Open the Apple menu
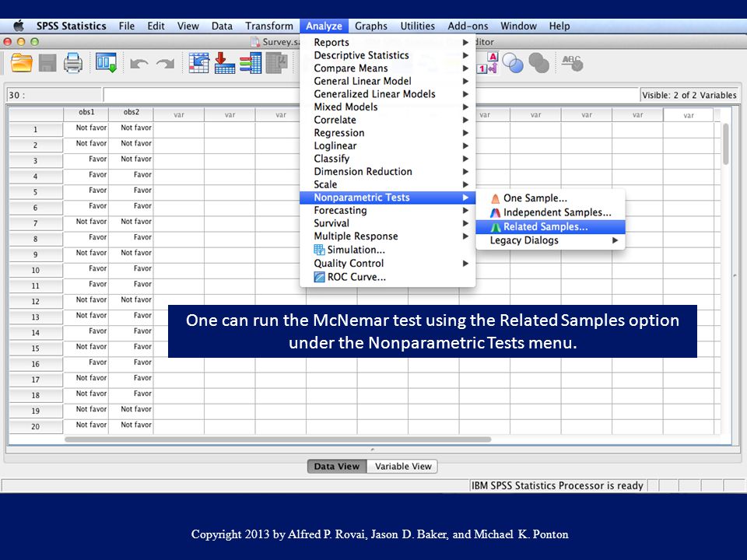This screenshot has height=560, width=747. pyautogui.click(x=19, y=26)
